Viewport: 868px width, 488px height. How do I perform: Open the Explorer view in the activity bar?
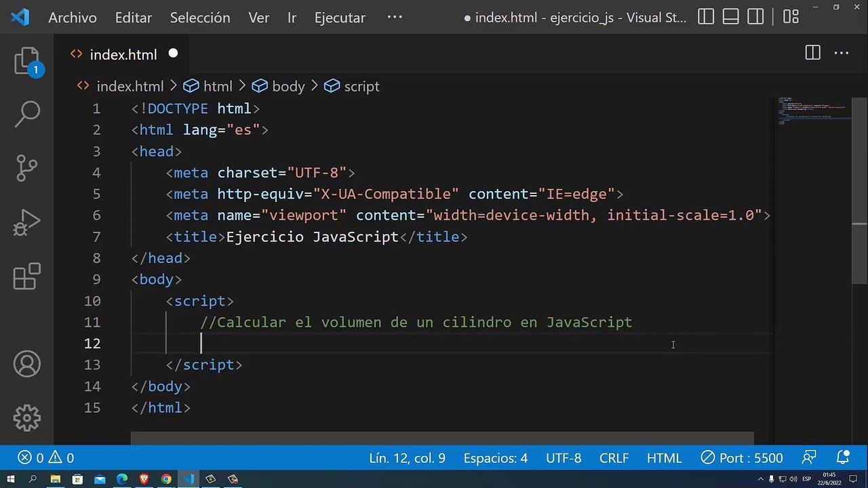[27, 61]
